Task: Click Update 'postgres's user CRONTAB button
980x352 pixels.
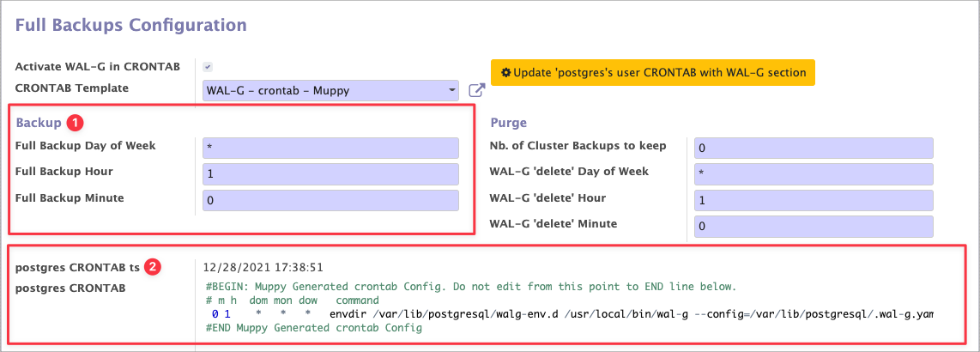Action: (x=653, y=72)
